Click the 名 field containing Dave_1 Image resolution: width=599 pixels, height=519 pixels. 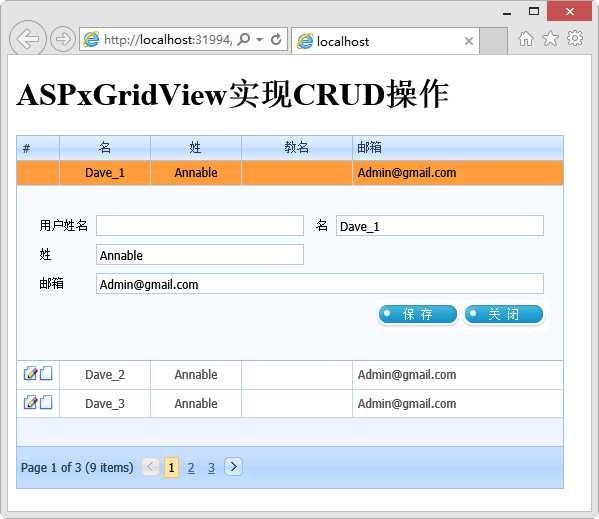point(440,225)
